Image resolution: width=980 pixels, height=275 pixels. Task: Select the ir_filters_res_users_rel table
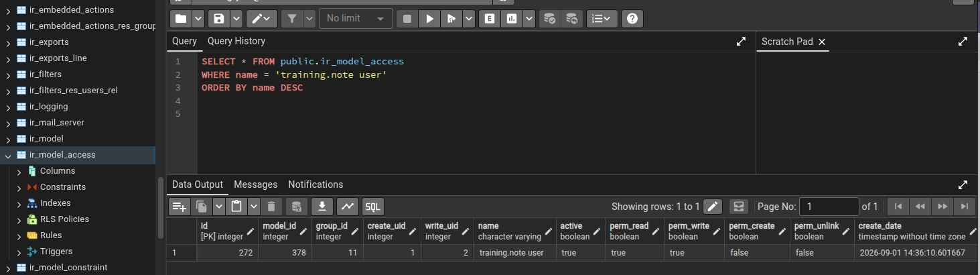[x=74, y=91]
